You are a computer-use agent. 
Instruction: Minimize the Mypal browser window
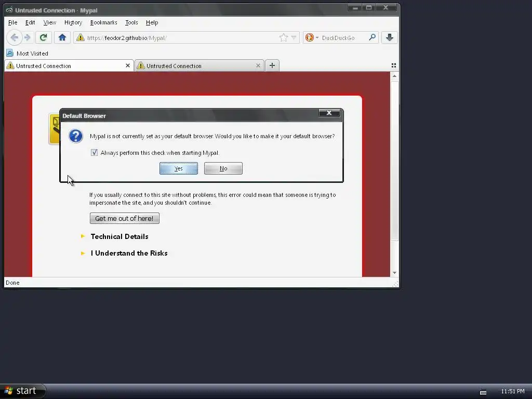tap(355, 7)
